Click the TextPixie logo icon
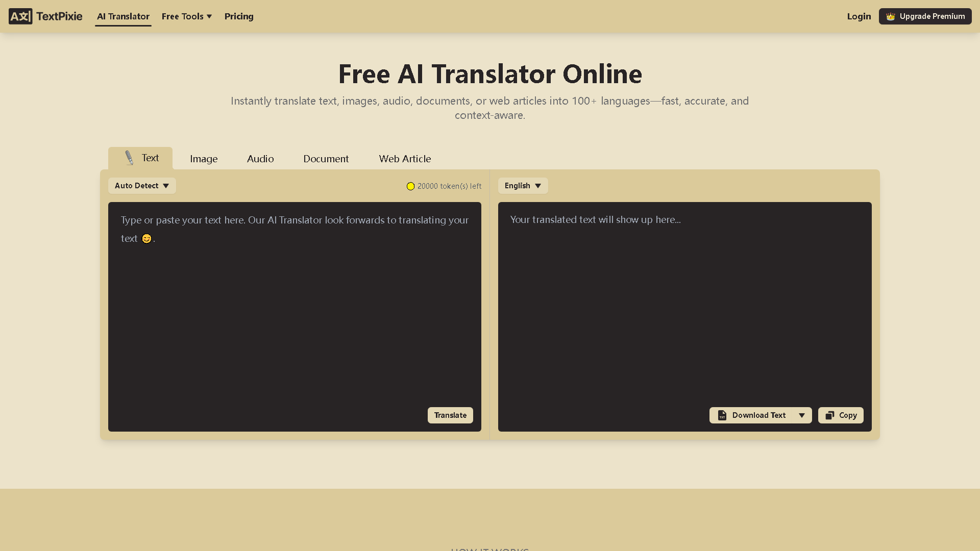980x551 pixels. click(x=20, y=16)
